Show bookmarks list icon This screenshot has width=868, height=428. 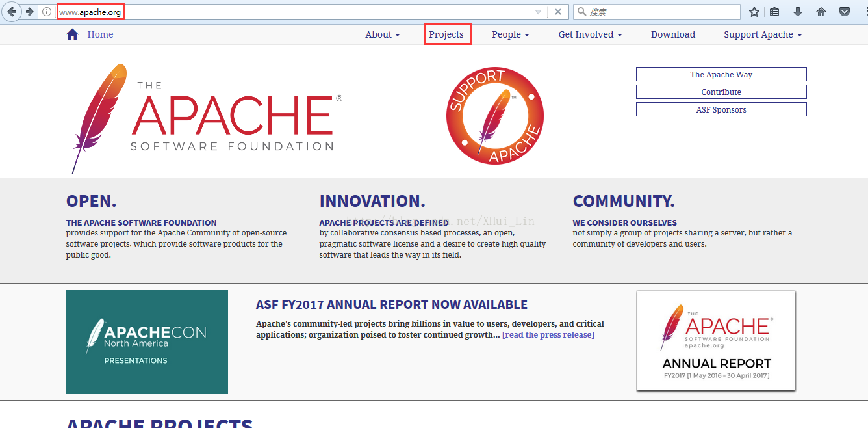tap(774, 12)
